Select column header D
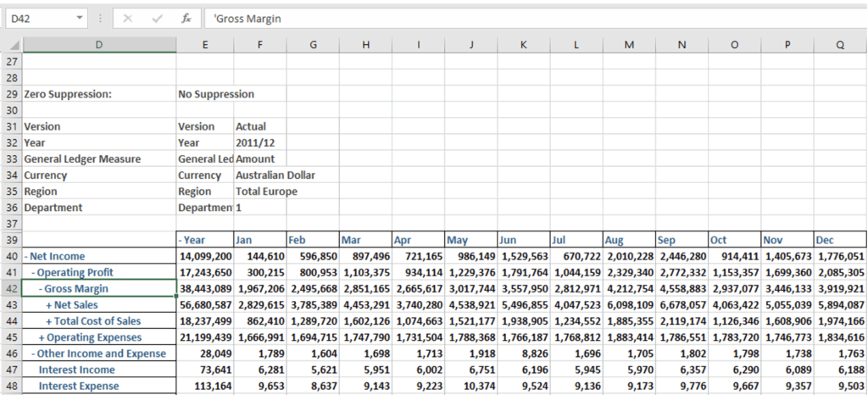Viewport: 868px width, 395px height. point(99,45)
